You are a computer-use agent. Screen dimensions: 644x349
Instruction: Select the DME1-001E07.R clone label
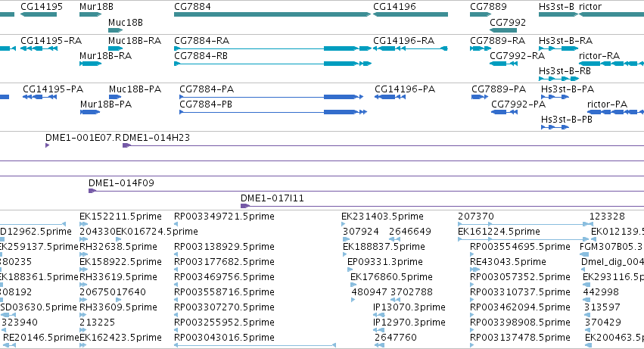click(x=83, y=138)
